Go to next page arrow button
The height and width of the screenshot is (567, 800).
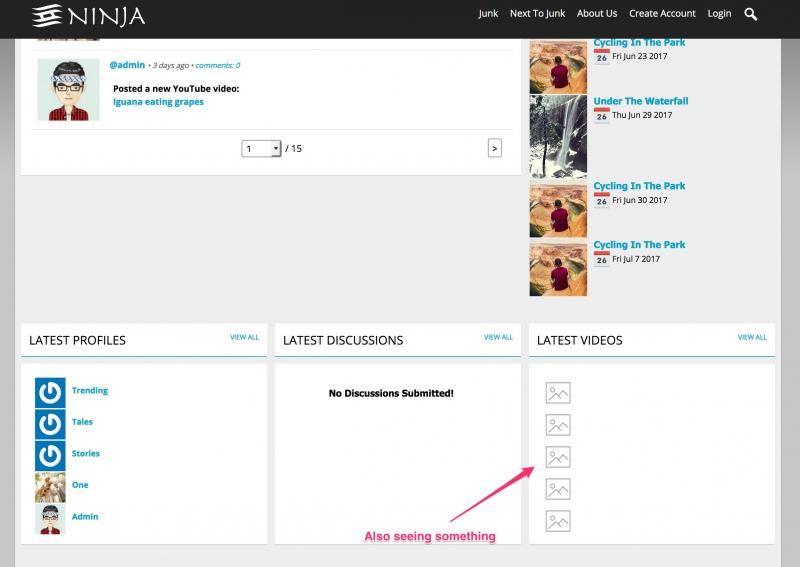pyautogui.click(x=494, y=148)
